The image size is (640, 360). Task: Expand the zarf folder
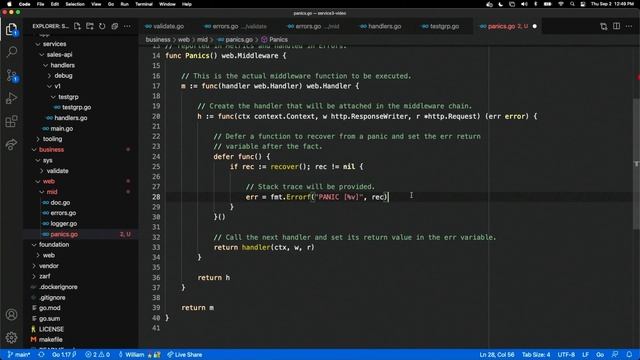coord(45,277)
